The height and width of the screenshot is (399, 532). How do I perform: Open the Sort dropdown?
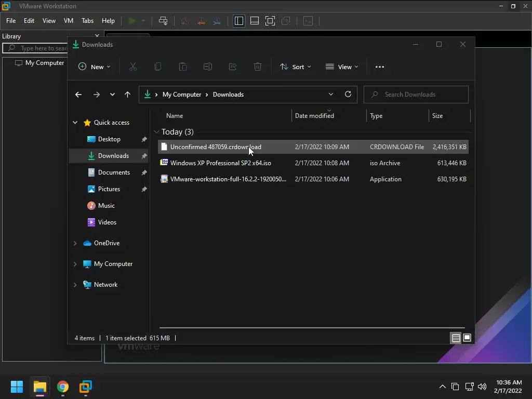click(x=295, y=67)
